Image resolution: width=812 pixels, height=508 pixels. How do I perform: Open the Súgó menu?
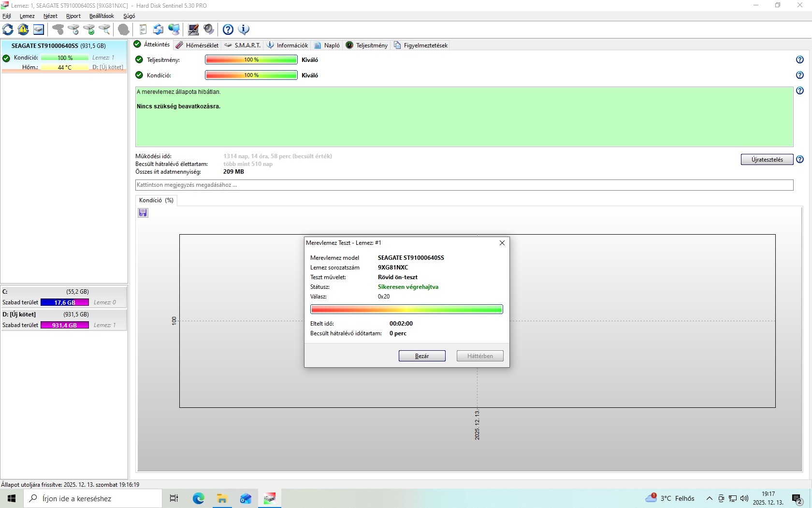click(129, 16)
